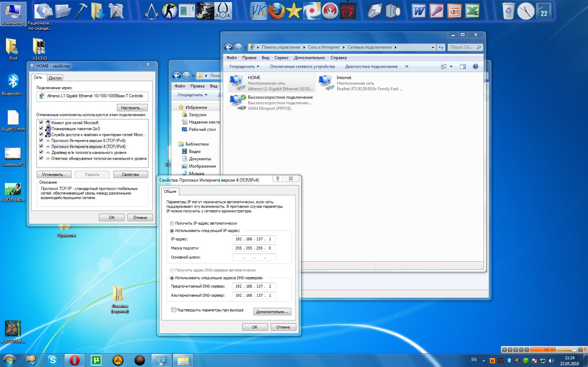Switch to the Доступ tab
This screenshot has width=588, height=367.
[x=55, y=78]
